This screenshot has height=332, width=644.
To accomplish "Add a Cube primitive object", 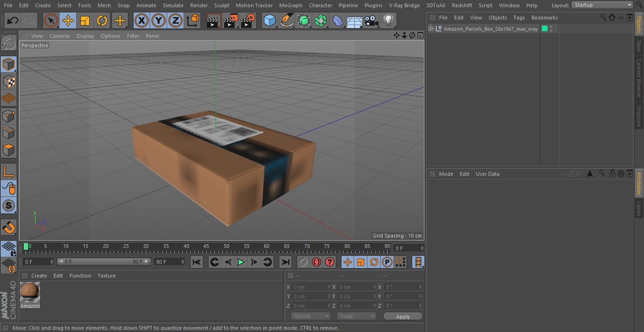I will [x=269, y=21].
